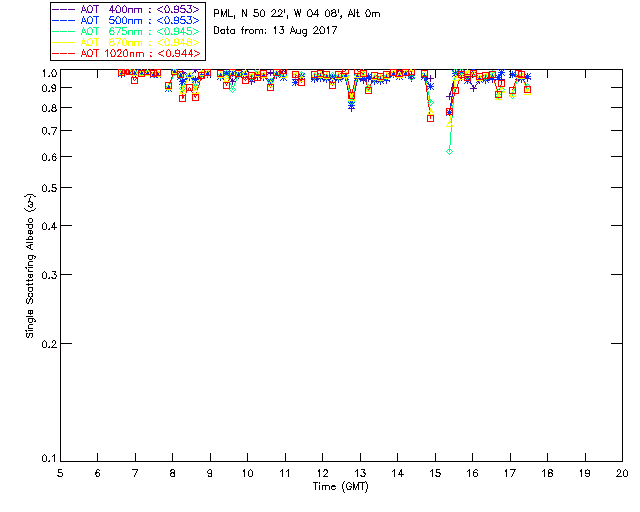Click the y-axis tick label 0.8

[49, 108]
